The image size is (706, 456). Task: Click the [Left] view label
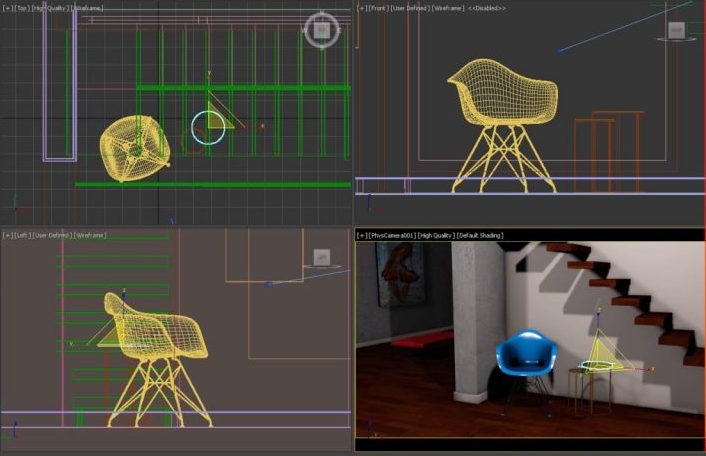pyautogui.click(x=23, y=235)
